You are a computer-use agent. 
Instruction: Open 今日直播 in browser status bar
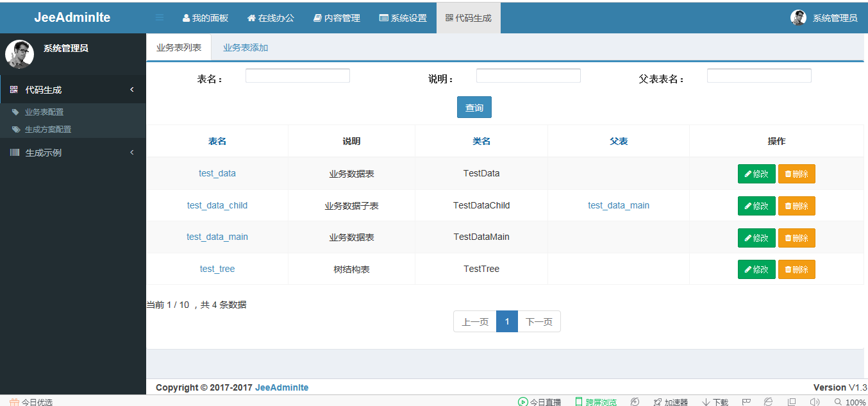click(x=539, y=402)
